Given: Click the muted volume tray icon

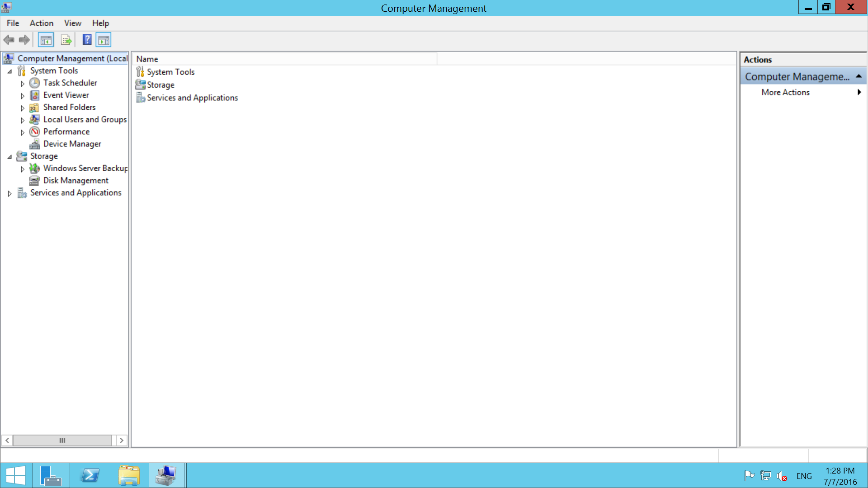Looking at the screenshot, I should [782, 476].
